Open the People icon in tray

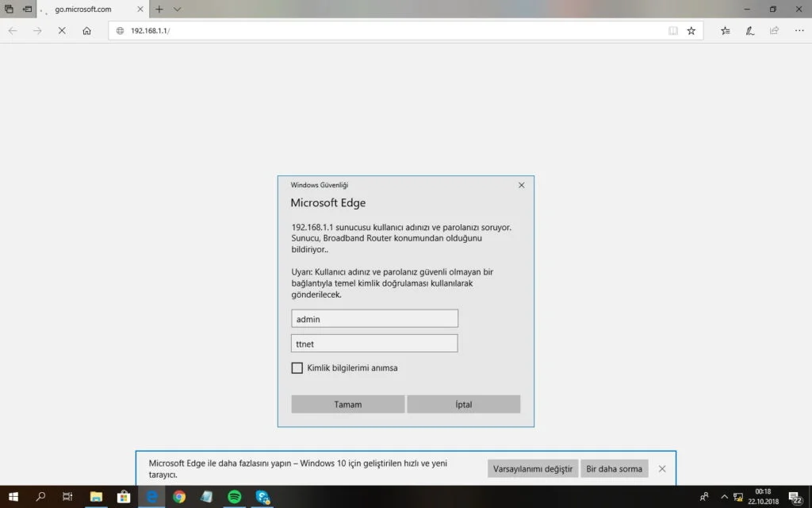click(x=704, y=497)
